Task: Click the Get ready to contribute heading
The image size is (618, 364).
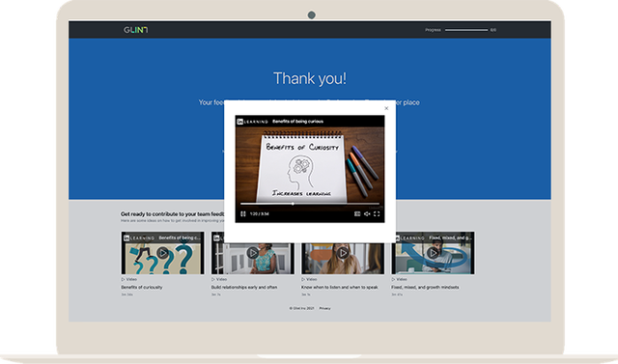Action: click(x=172, y=214)
